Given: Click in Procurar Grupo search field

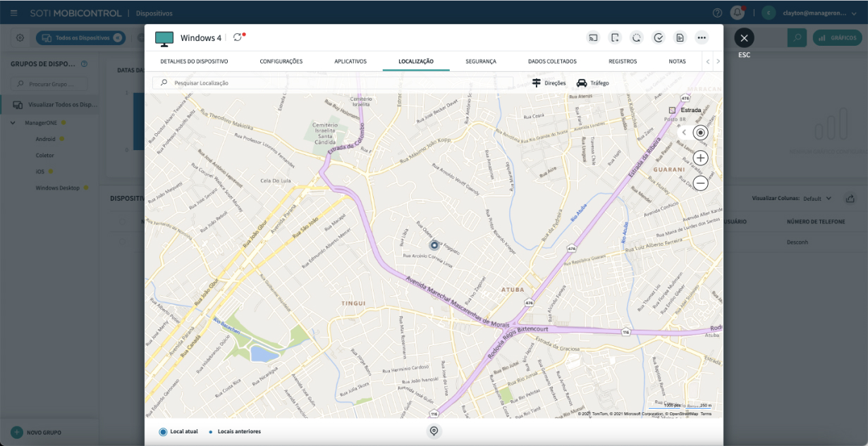Looking at the screenshot, I should (x=49, y=84).
